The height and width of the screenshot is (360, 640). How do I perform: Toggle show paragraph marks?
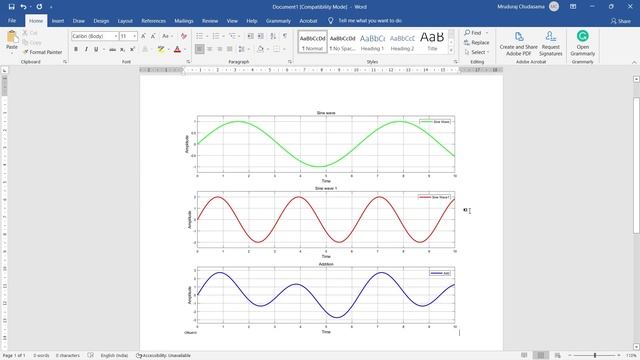285,36
